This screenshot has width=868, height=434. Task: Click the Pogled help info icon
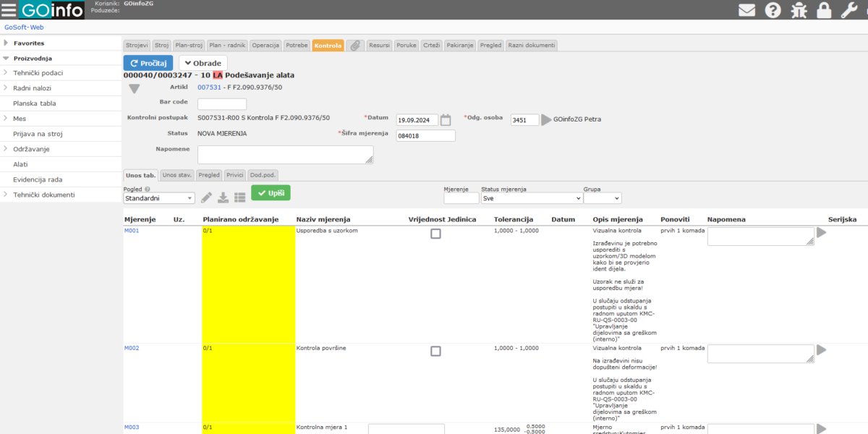(x=148, y=190)
